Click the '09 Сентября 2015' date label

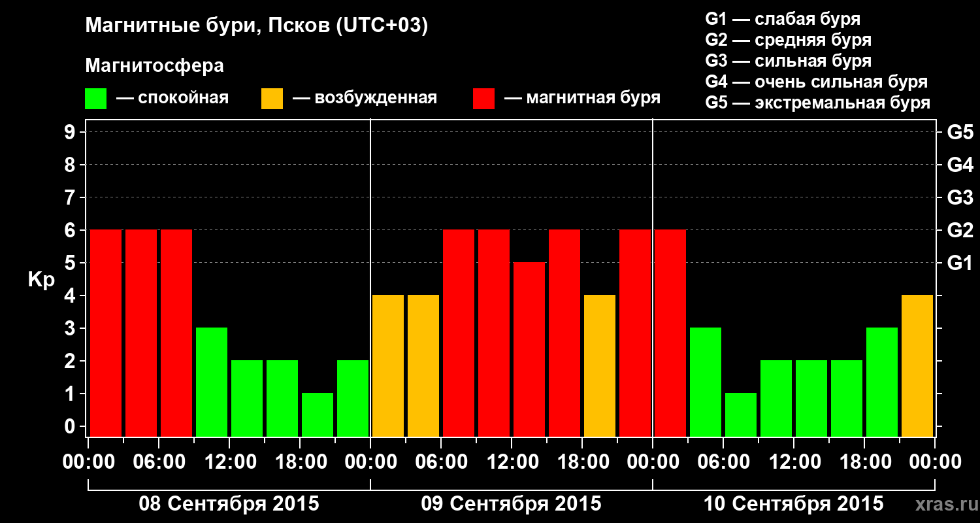[511, 504]
